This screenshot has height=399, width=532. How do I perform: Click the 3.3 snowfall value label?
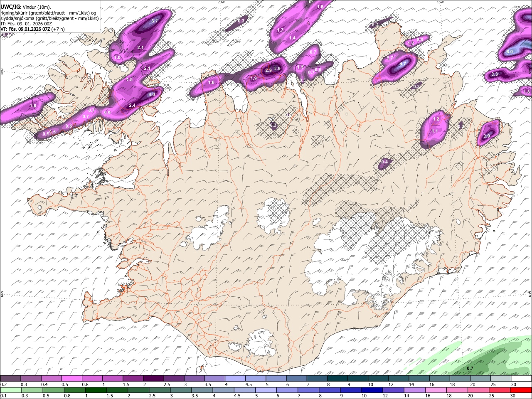click(x=495, y=74)
